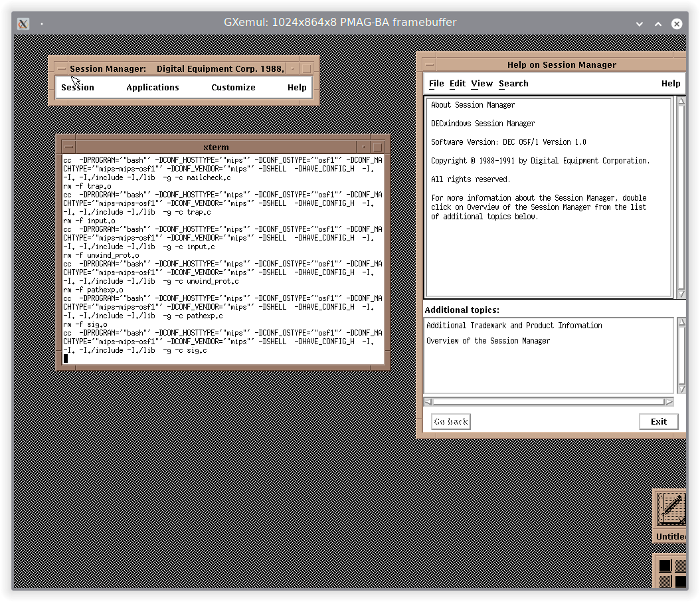The height and width of the screenshot is (602, 700).
Task: Click the 'Additional topics:' label
Action: 462,310
